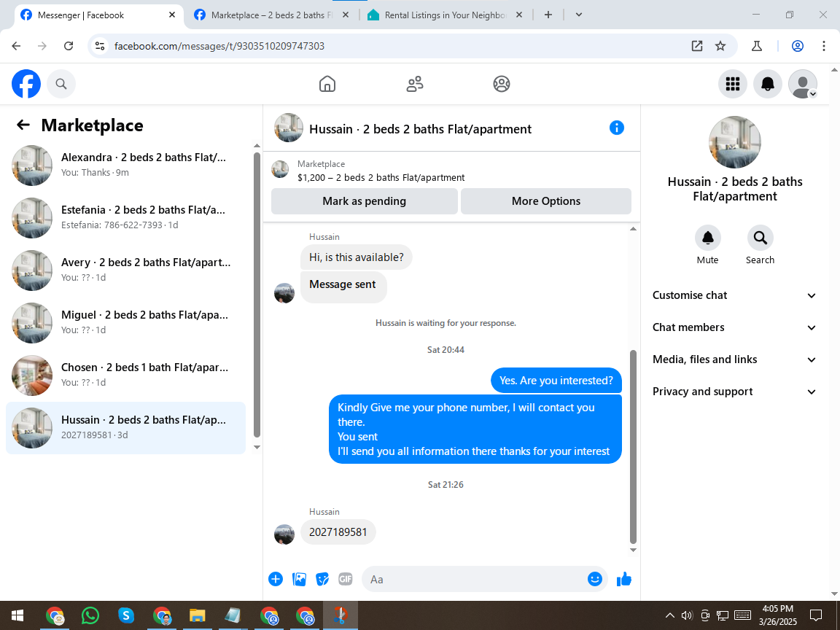
Task: Expand Chat members section
Action: [x=734, y=327]
